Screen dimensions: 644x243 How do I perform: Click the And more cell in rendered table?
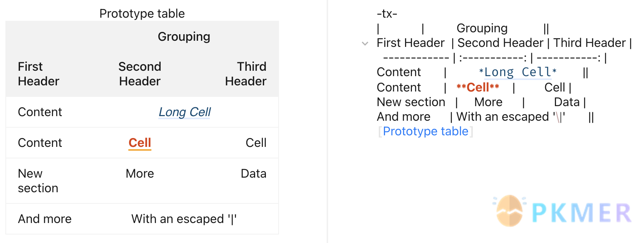[x=45, y=219]
